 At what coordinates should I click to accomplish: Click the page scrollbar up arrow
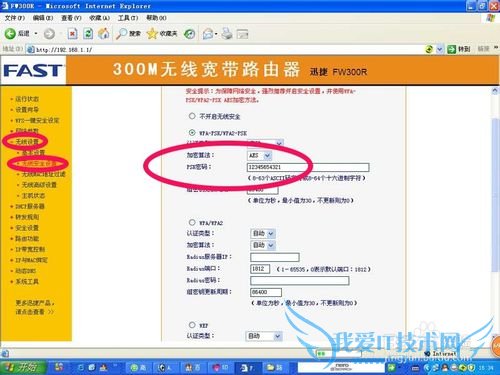[x=495, y=90]
